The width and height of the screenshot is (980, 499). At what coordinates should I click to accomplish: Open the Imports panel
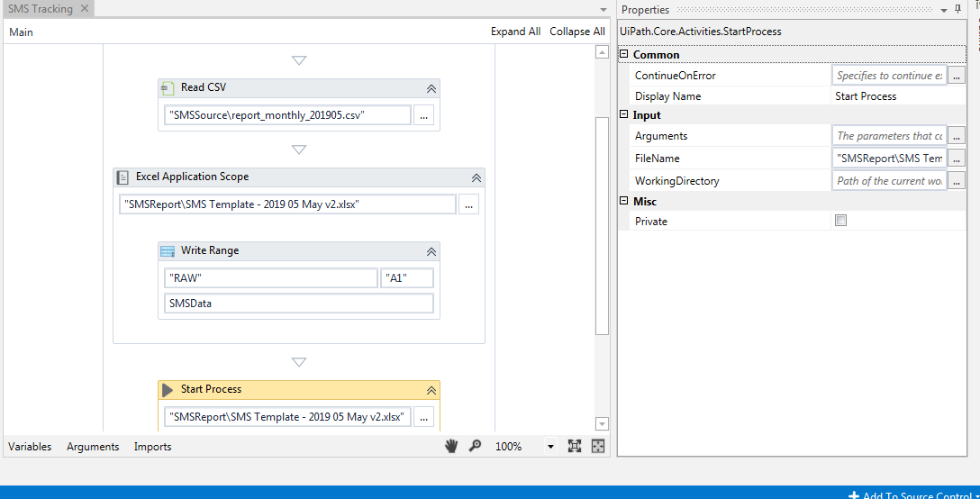pos(152,447)
